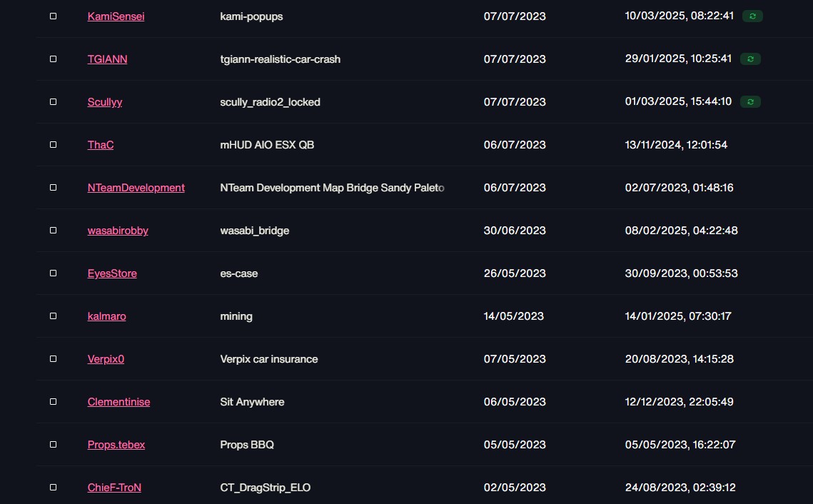Tick the Verpix0 row checkbox
The width and height of the screenshot is (813, 504).
click(53, 359)
